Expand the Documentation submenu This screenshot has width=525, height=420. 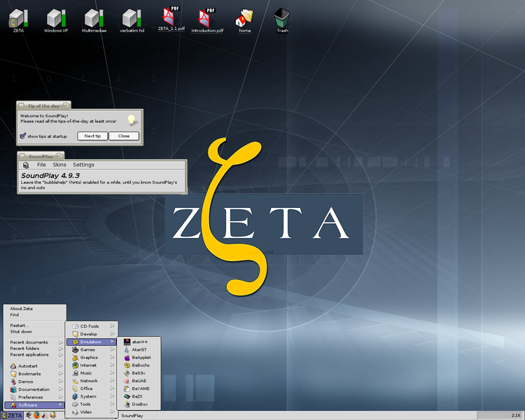point(35,389)
